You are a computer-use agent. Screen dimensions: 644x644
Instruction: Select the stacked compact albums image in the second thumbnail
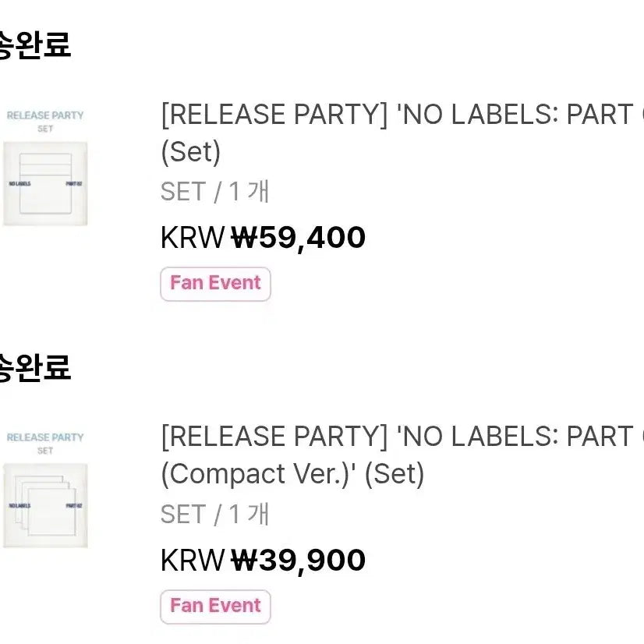[x=45, y=505]
